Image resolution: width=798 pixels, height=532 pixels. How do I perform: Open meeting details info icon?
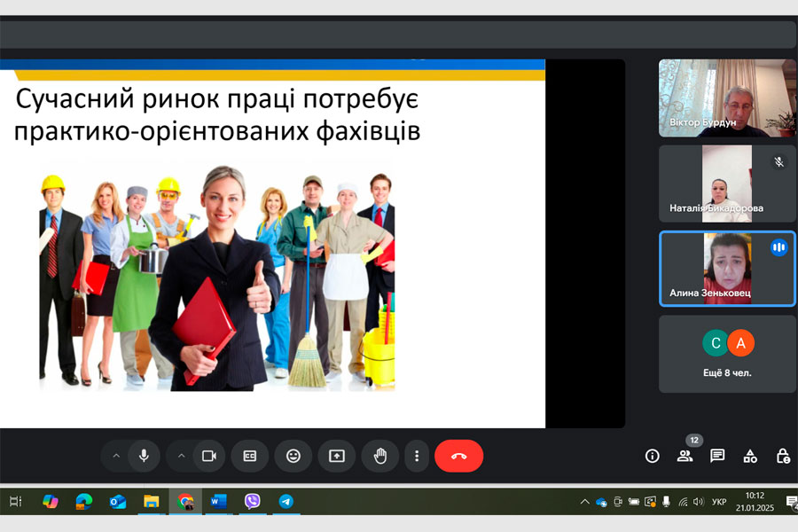point(653,456)
